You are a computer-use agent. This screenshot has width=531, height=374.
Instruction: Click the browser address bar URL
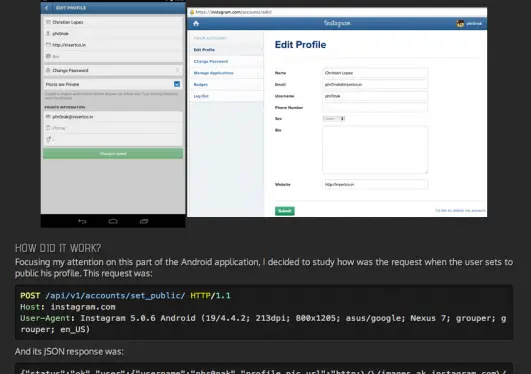click(234, 12)
